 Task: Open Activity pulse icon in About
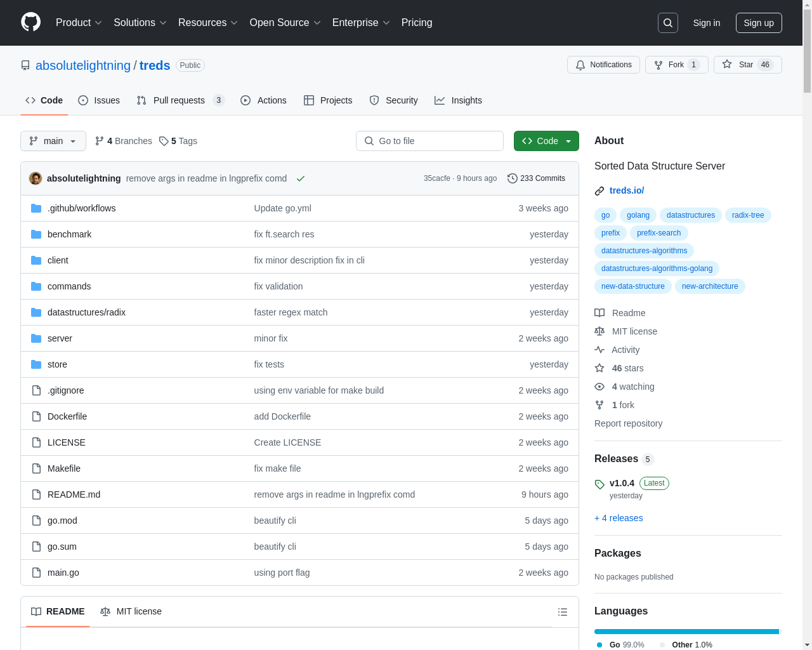pos(599,350)
